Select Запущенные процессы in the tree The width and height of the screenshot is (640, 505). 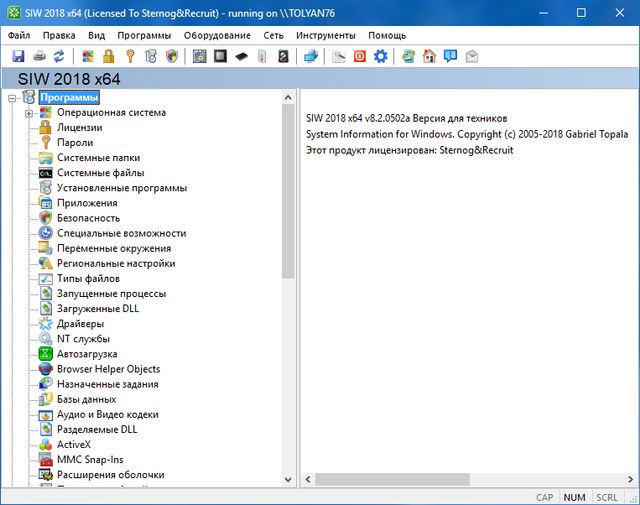point(111,294)
